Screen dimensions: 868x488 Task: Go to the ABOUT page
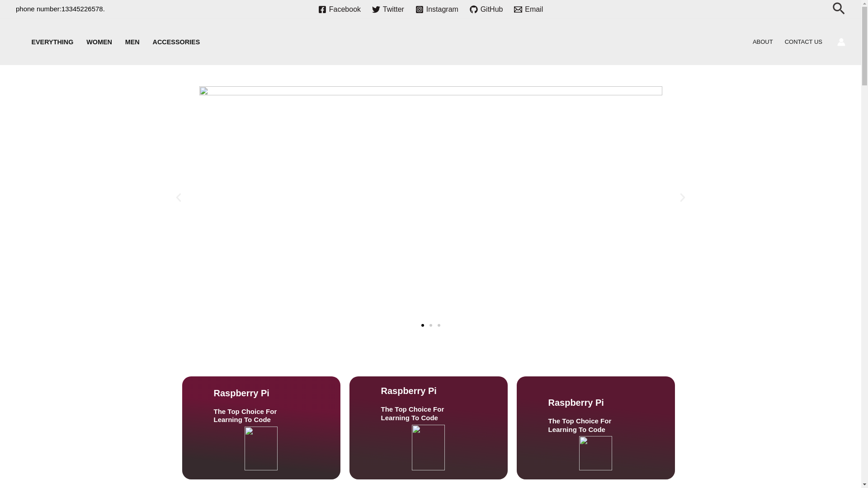(x=763, y=42)
